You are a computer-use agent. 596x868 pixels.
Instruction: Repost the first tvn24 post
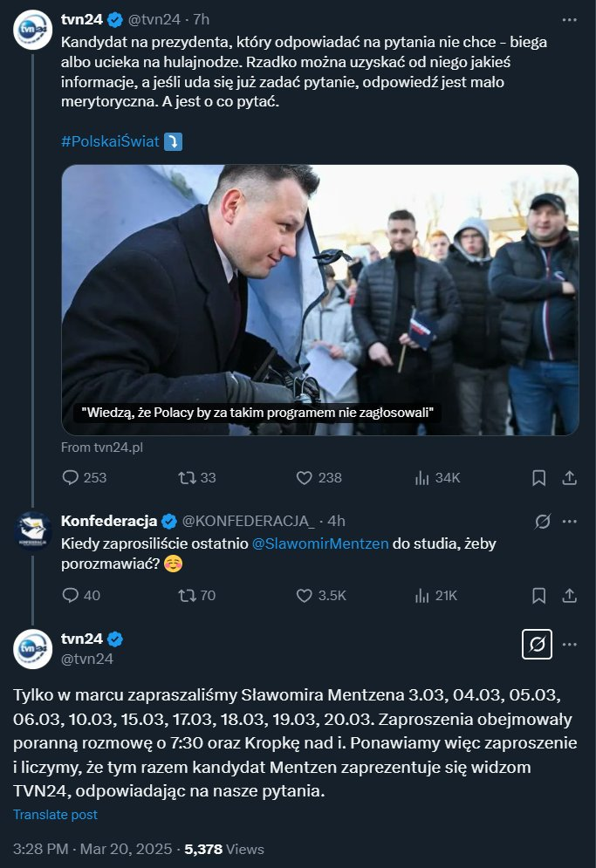point(186,477)
